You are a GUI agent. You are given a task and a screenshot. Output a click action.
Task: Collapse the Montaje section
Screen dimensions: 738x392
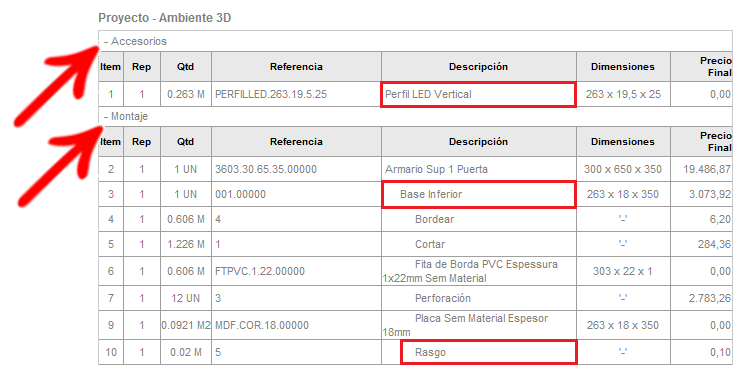(126, 116)
